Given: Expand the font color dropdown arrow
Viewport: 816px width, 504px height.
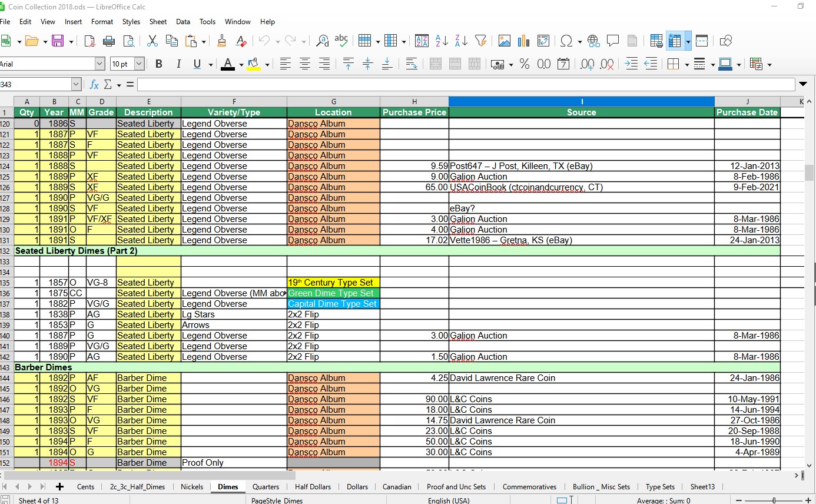Looking at the screenshot, I should pos(241,64).
